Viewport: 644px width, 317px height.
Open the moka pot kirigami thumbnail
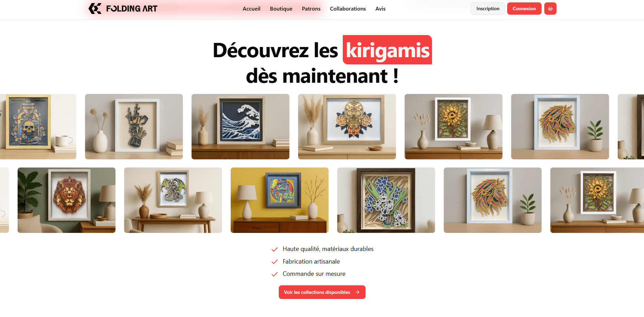(134, 127)
